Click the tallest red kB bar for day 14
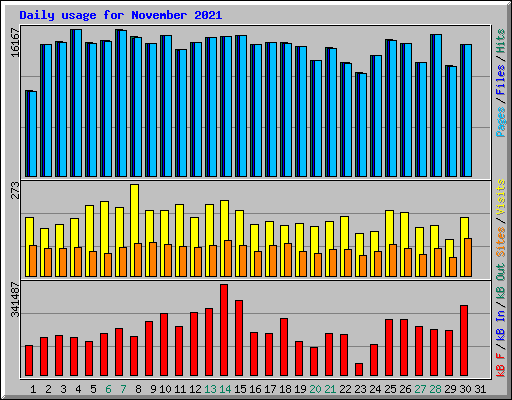The width and height of the screenshot is (512, 400). coord(224,330)
